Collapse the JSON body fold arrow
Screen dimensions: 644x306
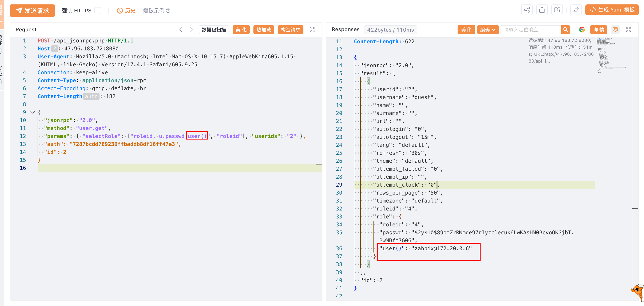click(33, 112)
